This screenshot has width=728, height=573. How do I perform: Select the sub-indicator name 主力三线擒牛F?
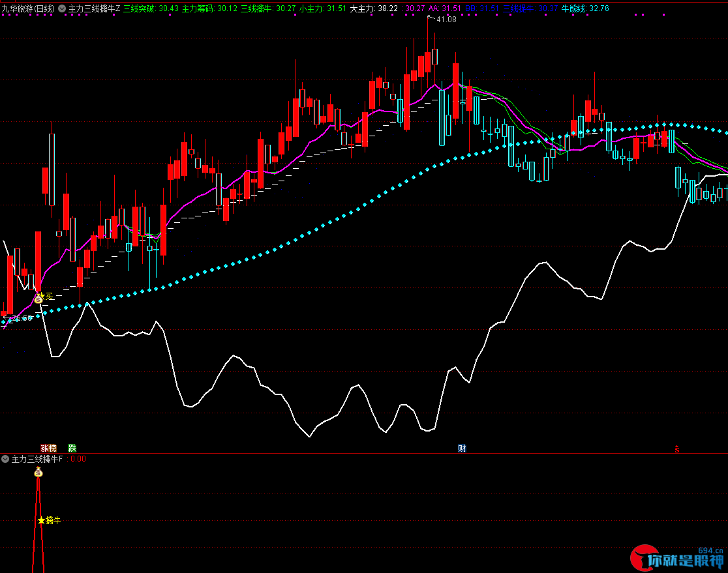point(37,459)
